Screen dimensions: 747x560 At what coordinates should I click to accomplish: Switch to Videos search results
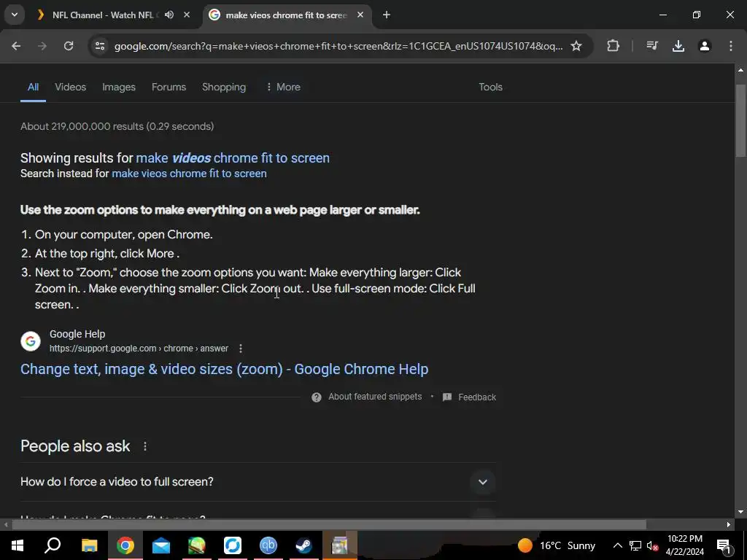(x=71, y=87)
